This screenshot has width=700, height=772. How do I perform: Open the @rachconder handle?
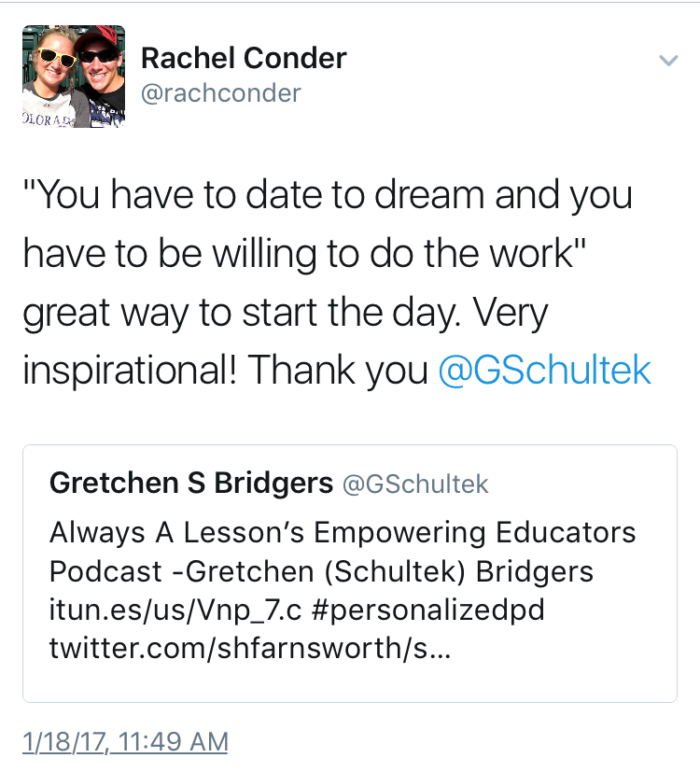(x=220, y=93)
